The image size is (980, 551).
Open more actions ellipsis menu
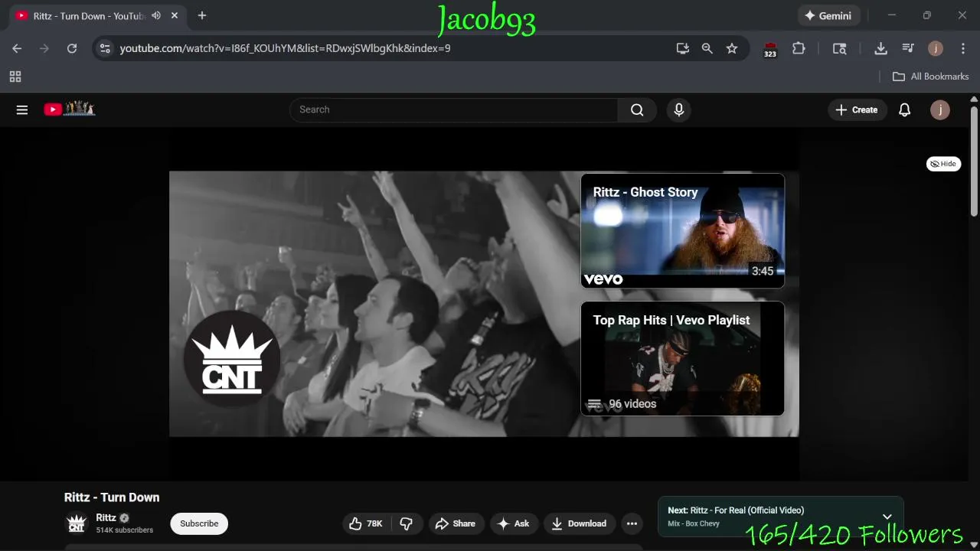coord(632,523)
